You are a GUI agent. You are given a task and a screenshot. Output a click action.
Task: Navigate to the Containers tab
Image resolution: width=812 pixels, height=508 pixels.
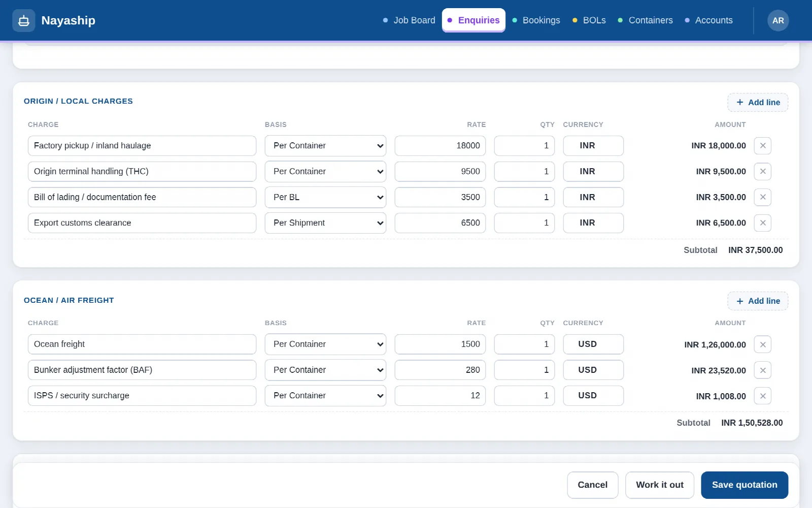(646, 20)
